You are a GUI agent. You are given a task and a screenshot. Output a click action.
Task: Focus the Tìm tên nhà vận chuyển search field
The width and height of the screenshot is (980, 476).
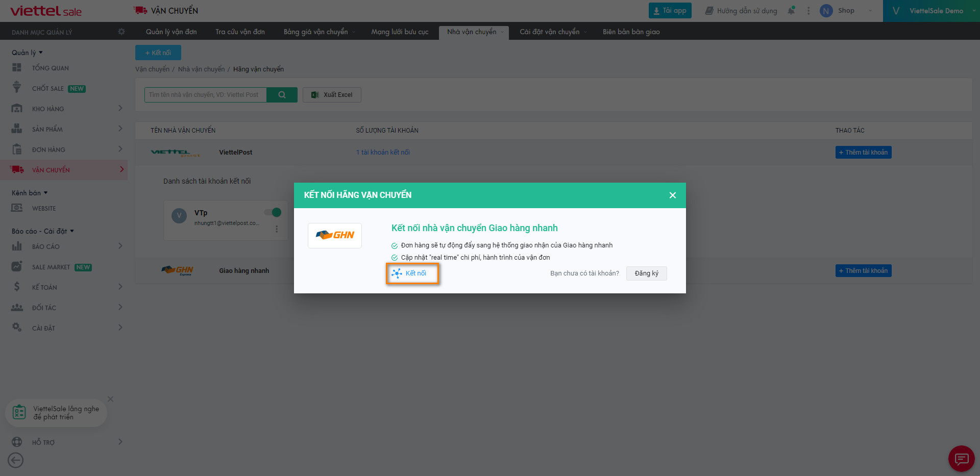206,95
